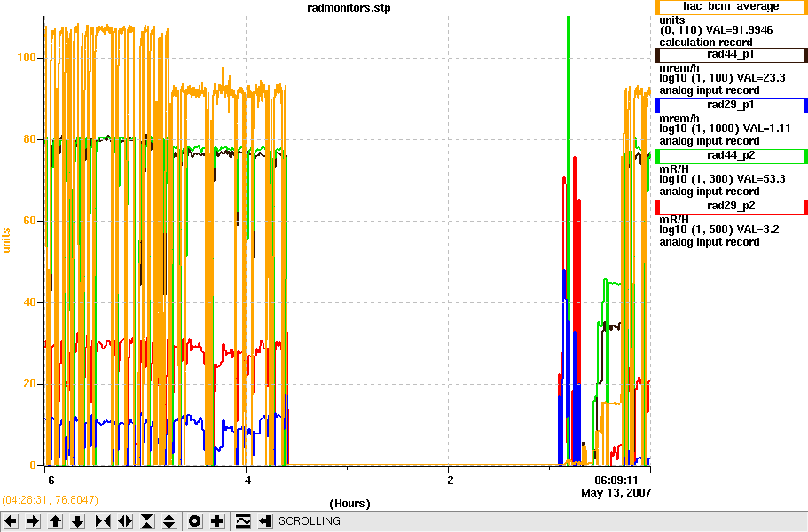Viewport: 808px width, 532px height.
Task: Click the vertical hourglass zoom icon
Action: tap(147, 521)
